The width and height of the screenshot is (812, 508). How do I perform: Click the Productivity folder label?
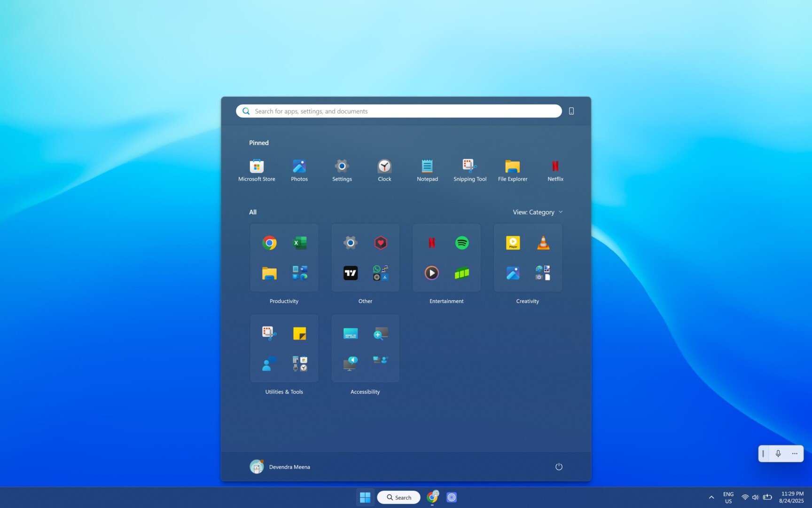(284, 301)
